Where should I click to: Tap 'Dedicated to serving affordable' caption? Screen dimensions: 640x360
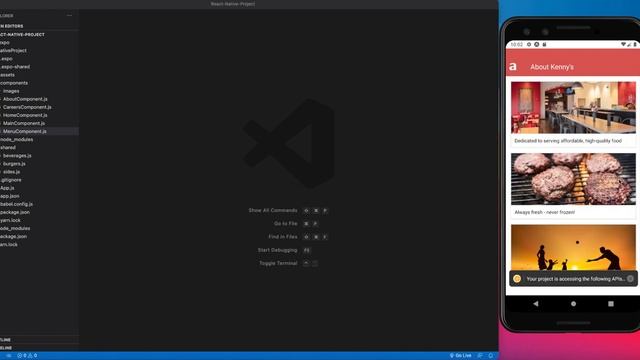coord(568,141)
